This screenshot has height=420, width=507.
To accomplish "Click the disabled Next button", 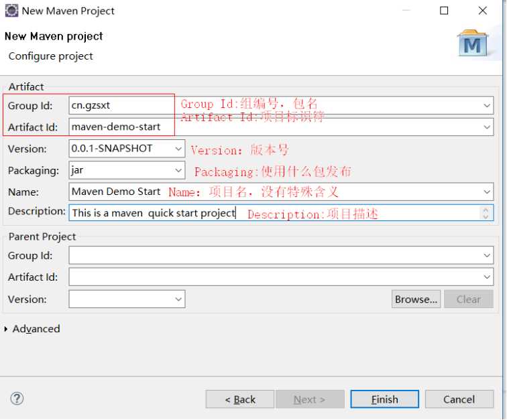I will click(x=309, y=399).
